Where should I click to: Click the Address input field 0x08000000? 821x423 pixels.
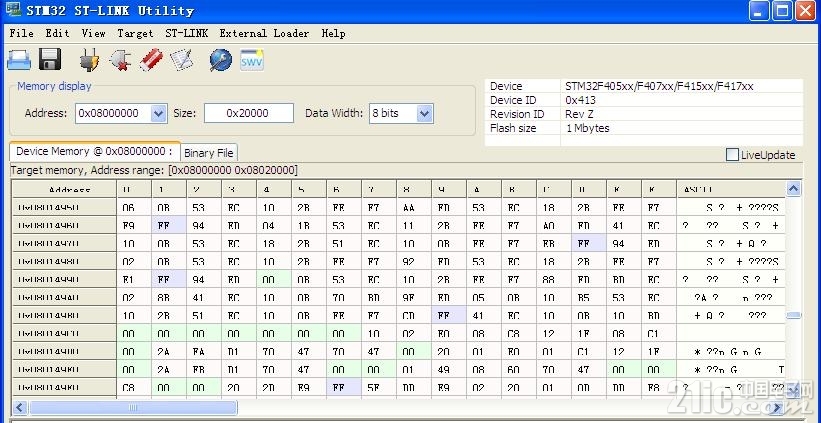pos(114,113)
